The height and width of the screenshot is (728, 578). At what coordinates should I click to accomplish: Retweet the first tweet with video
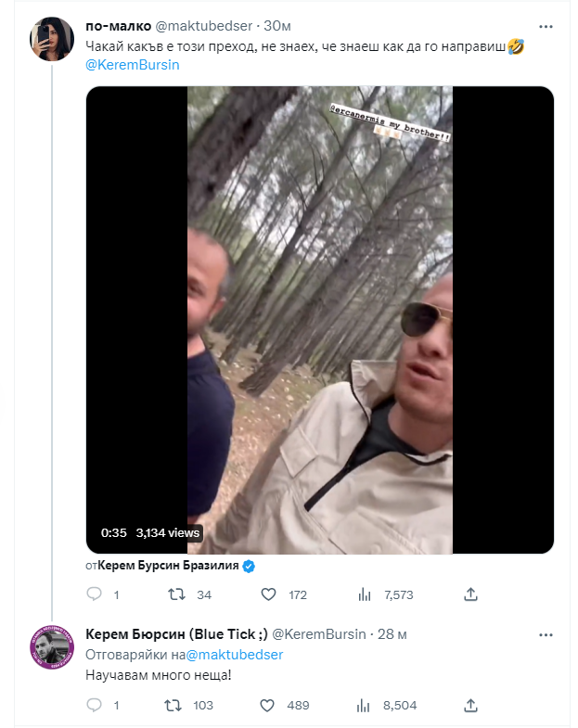coord(176,594)
